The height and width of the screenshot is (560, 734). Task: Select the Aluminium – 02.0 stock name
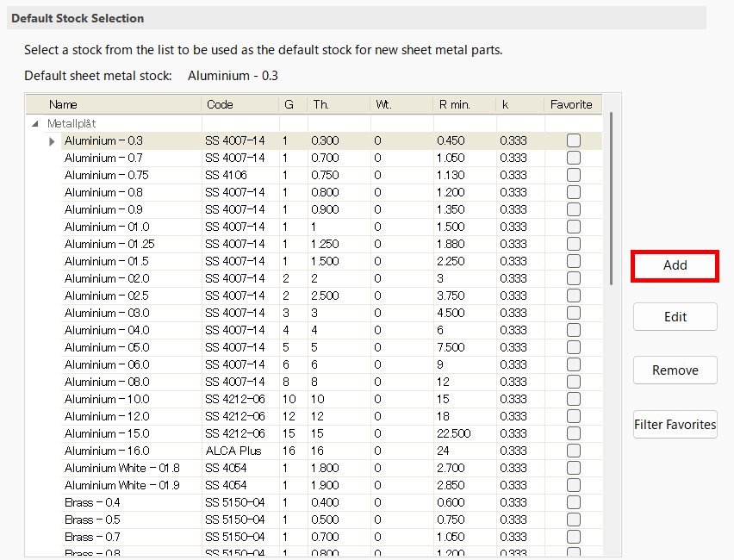107,278
